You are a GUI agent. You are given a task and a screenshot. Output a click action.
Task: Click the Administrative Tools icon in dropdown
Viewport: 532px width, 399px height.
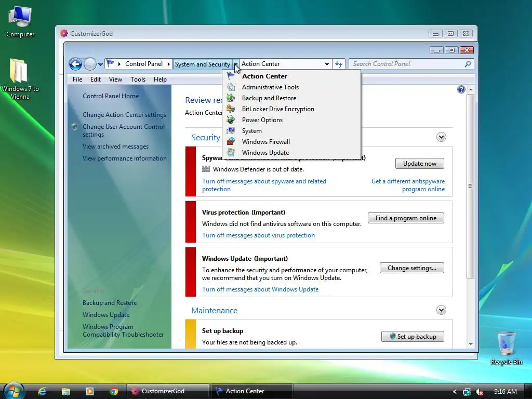click(231, 87)
